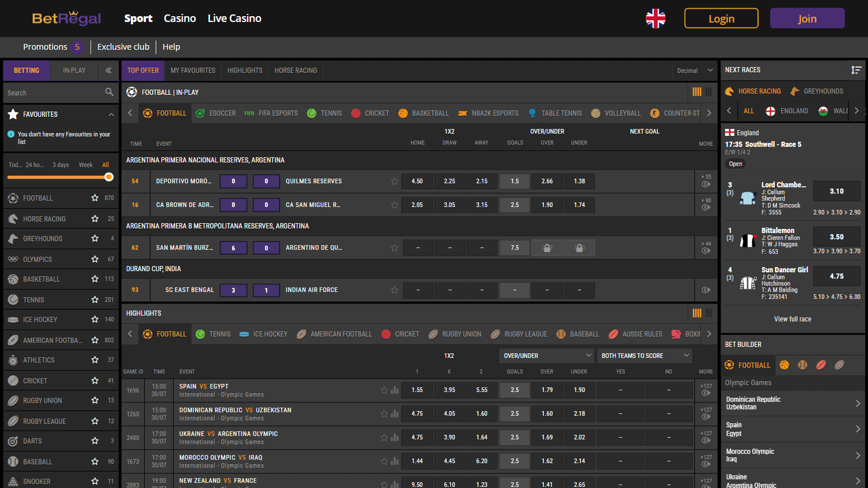The width and height of the screenshot is (868, 488).
Task: Bet on Lord Chamberlain at 3.10
Action: pyautogui.click(x=837, y=191)
